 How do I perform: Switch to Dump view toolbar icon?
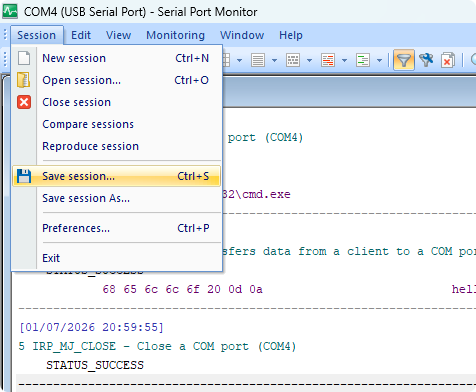(x=293, y=60)
